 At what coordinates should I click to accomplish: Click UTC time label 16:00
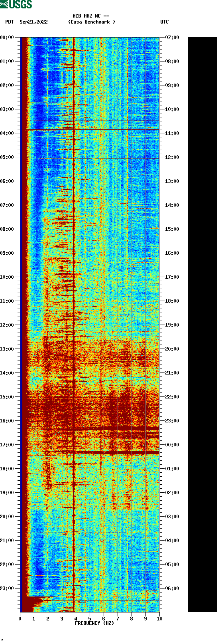click(x=172, y=253)
